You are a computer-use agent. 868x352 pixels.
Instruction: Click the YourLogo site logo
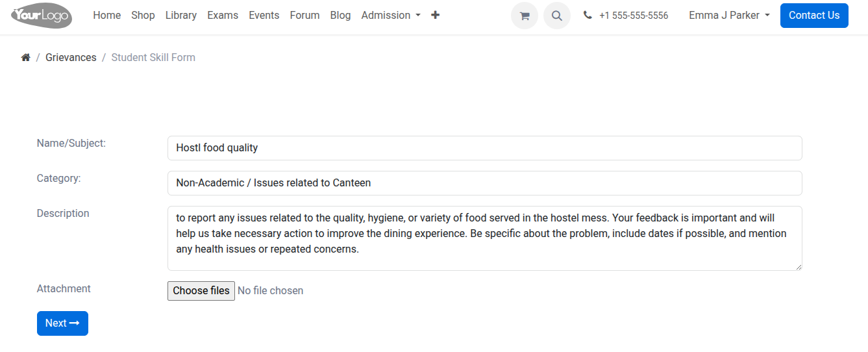pyautogui.click(x=42, y=15)
